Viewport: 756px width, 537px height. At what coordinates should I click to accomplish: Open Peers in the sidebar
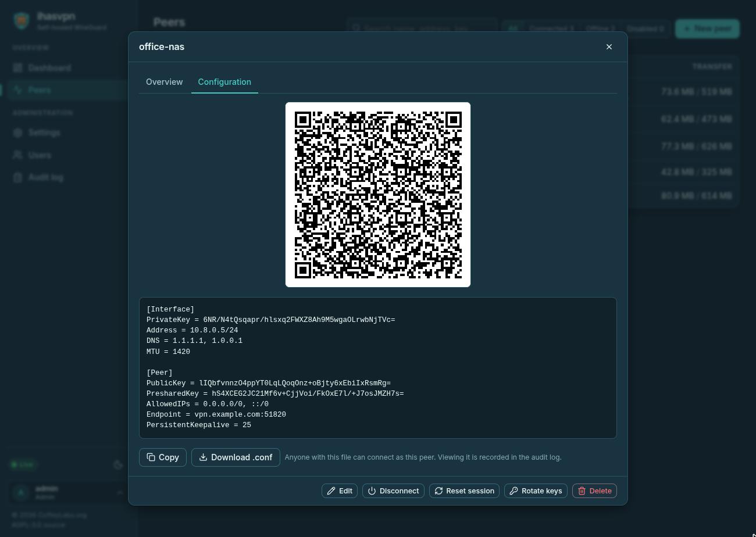click(x=69, y=90)
